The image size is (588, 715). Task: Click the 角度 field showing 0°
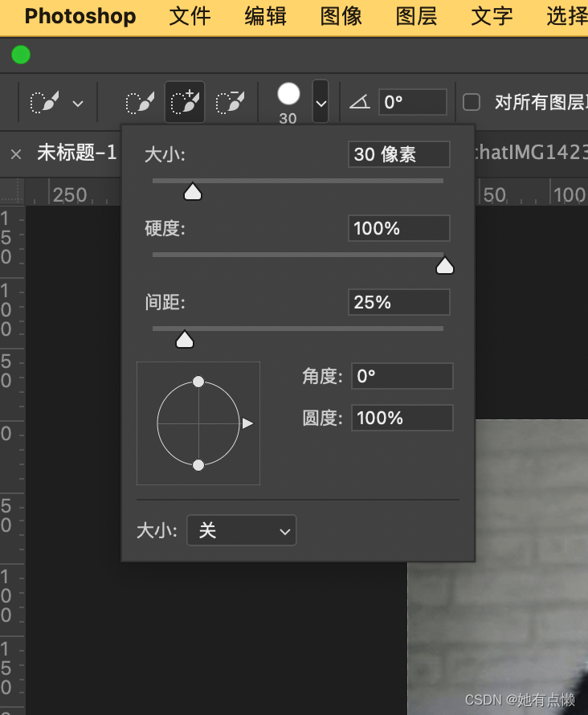(x=402, y=376)
